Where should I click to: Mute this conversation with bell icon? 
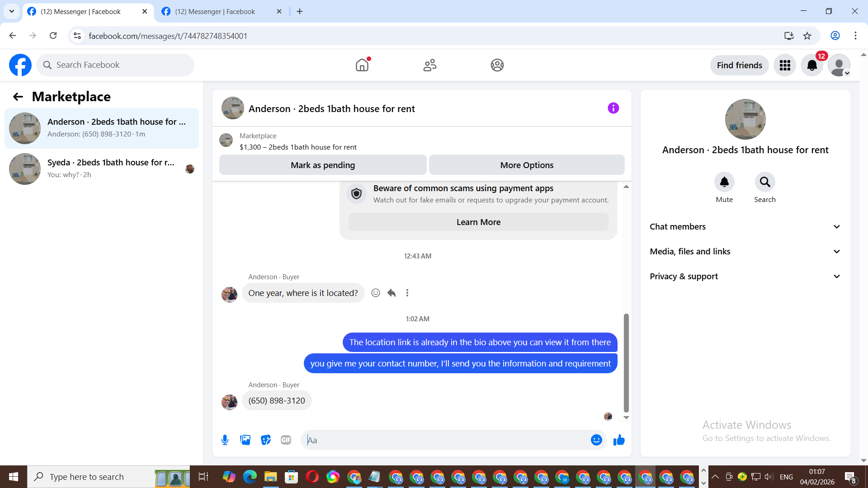coord(724,182)
